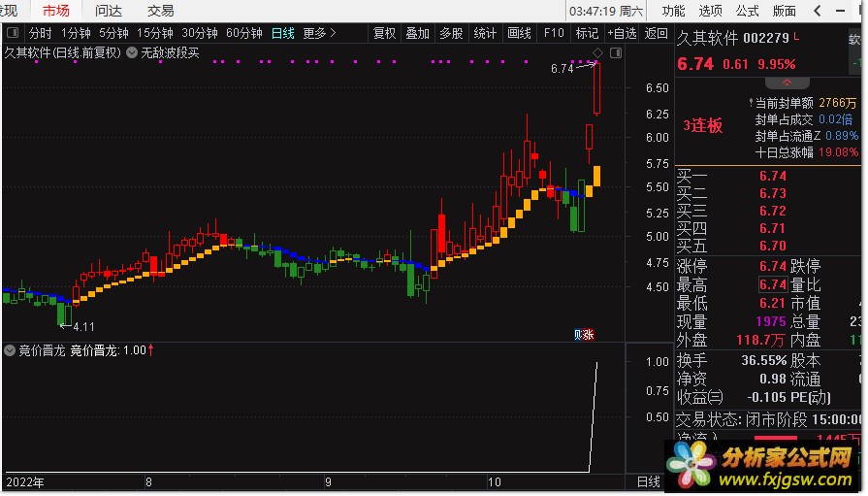The width and height of the screenshot is (868, 496).
Task: Collapse the red chevron under price
Action: click(788, 83)
